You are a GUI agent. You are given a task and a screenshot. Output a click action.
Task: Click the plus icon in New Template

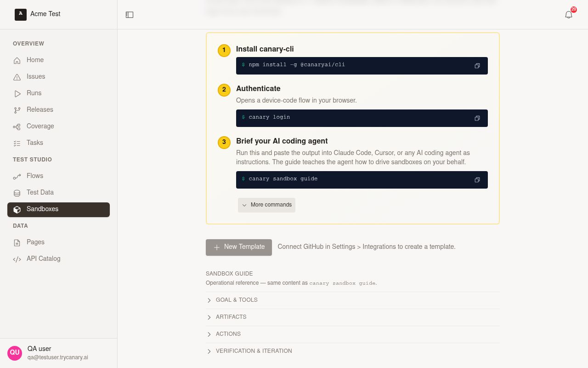point(217,247)
